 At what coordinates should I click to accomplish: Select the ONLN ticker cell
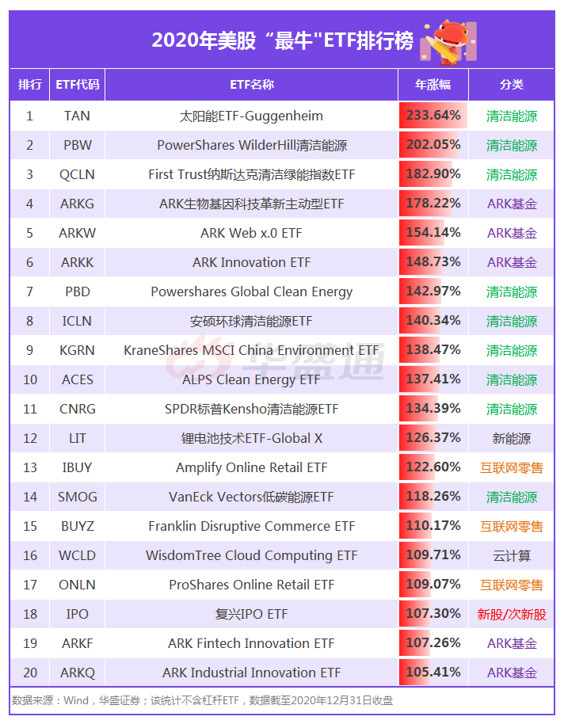(x=77, y=584)
